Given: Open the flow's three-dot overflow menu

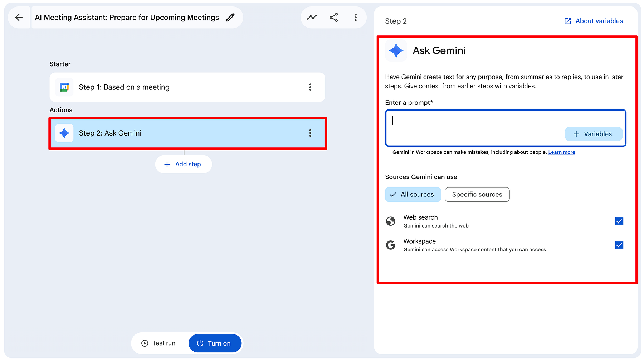Looking at the screenshot, I should [356, 18].
